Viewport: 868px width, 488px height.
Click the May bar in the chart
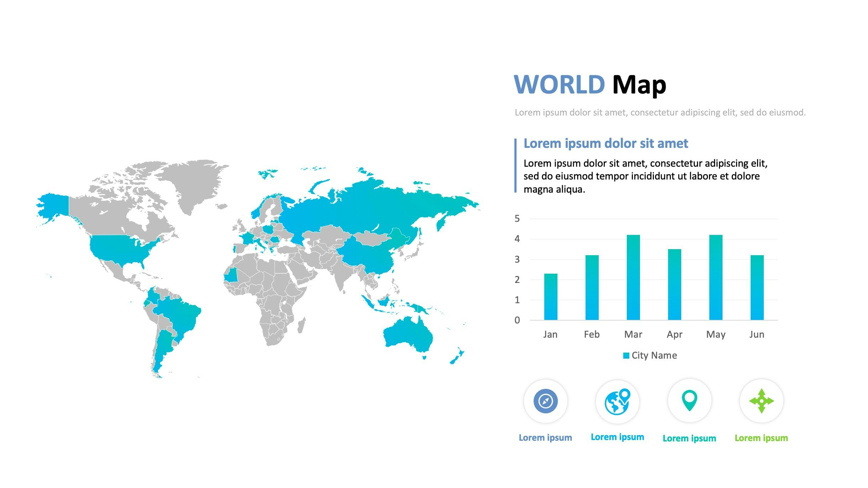(716, 277)
